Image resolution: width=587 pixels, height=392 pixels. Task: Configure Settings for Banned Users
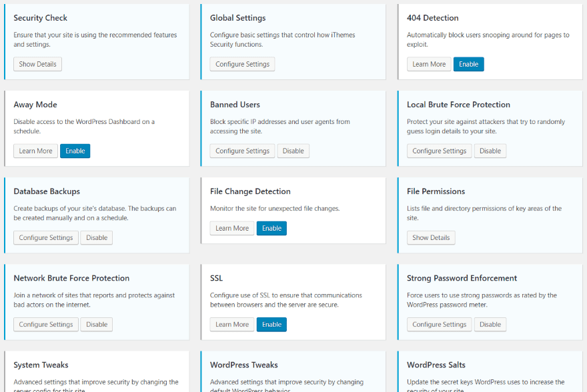pos(242,151)
